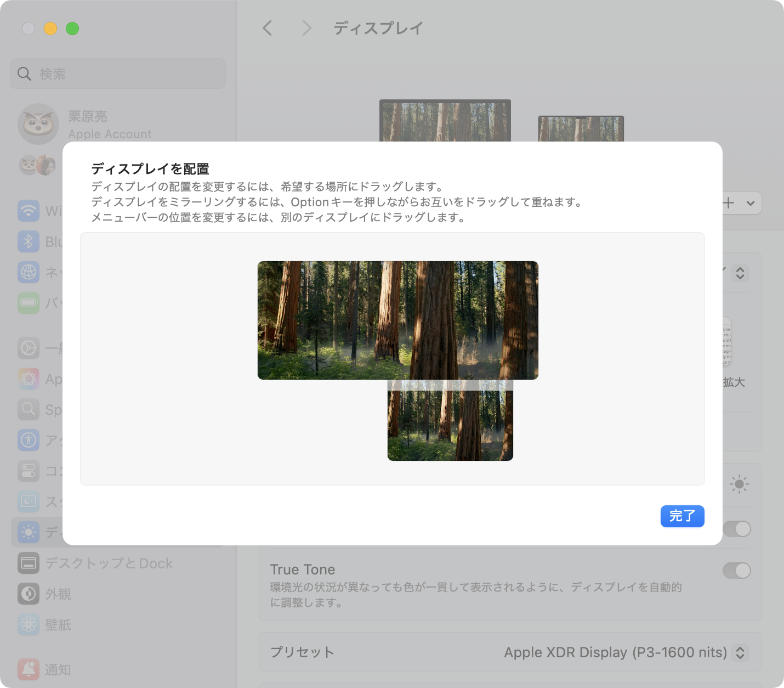Select the 壁紙 wallpaper icon

click(x=29, y=624)
